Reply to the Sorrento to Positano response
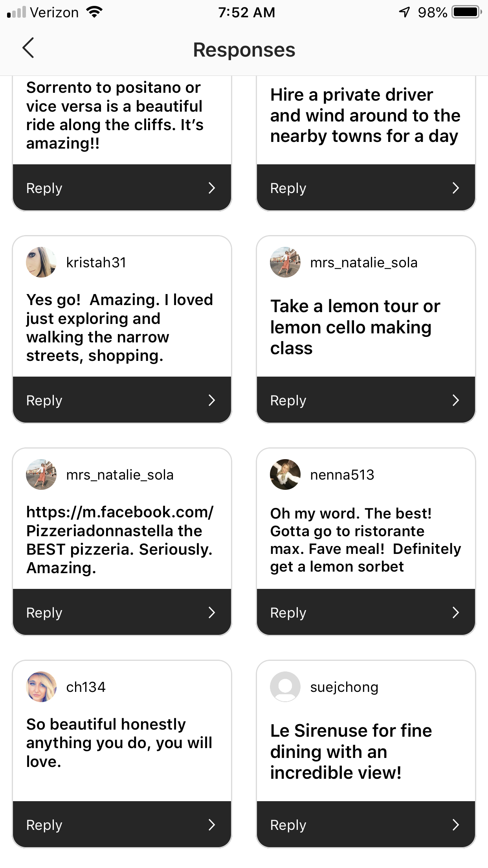The height and width of the screenshot is (868, 488). click(122, 188)
